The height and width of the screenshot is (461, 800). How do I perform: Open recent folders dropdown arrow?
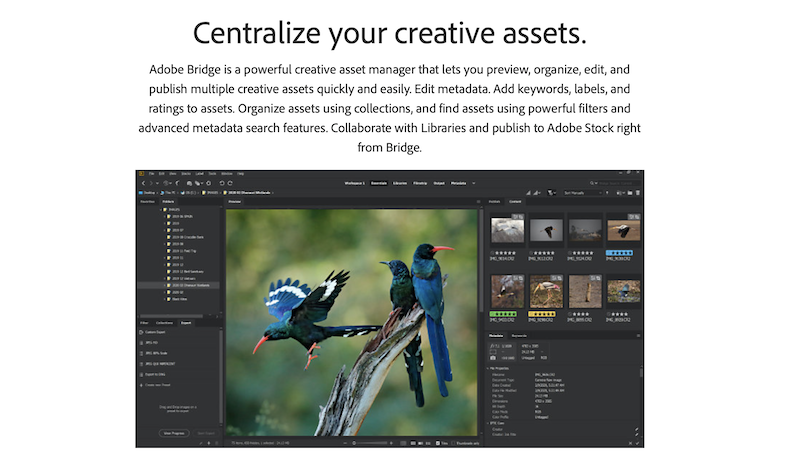pyautogui.click(x=157, y=183)
